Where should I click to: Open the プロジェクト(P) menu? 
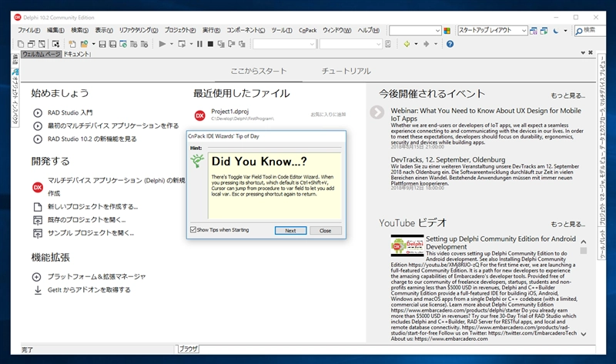(180, 30)
